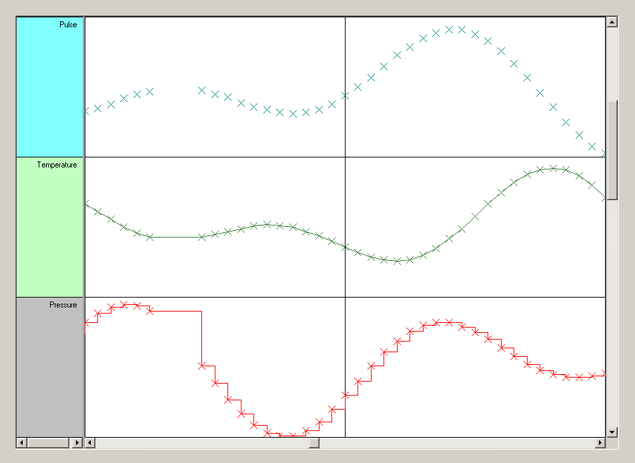
Task: Click the vertical scrollbar up arrow
Action: pyautogui.click(x=613, y=22)
